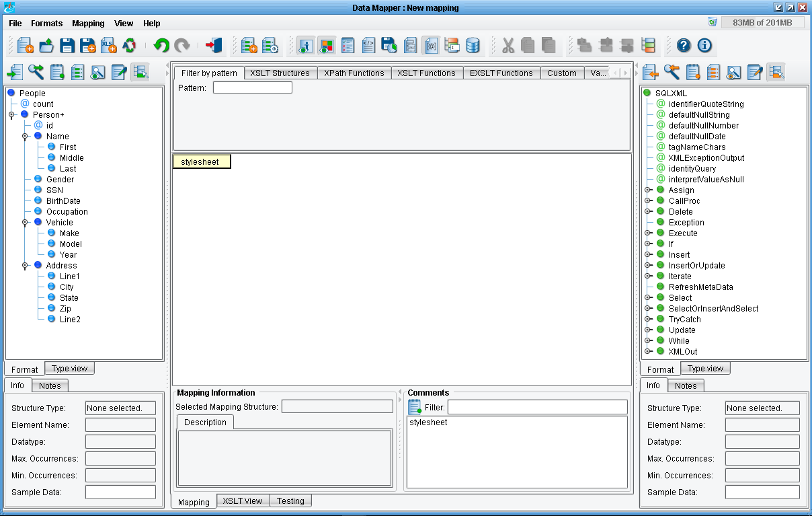Click the recycle bin memory icon
The width and height of the screenshot is (812, 516).
point(713,22)
